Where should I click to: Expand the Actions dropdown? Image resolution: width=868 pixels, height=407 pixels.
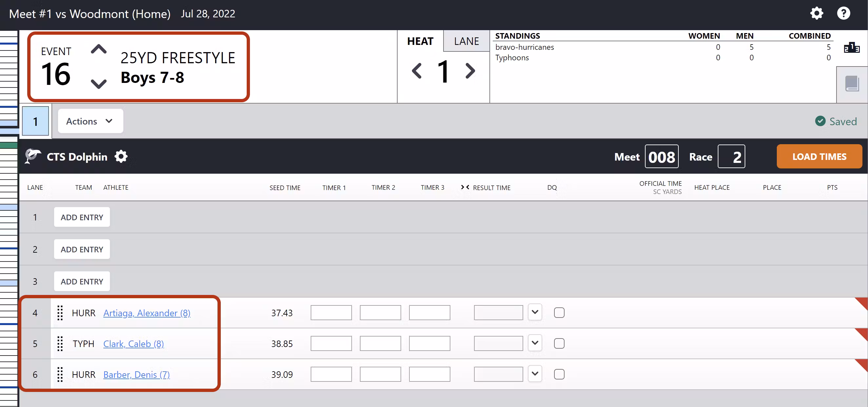click(90, 121)
